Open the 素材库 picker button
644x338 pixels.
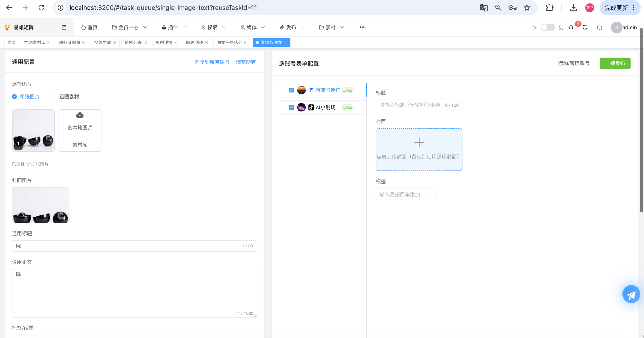click(80, 145)
